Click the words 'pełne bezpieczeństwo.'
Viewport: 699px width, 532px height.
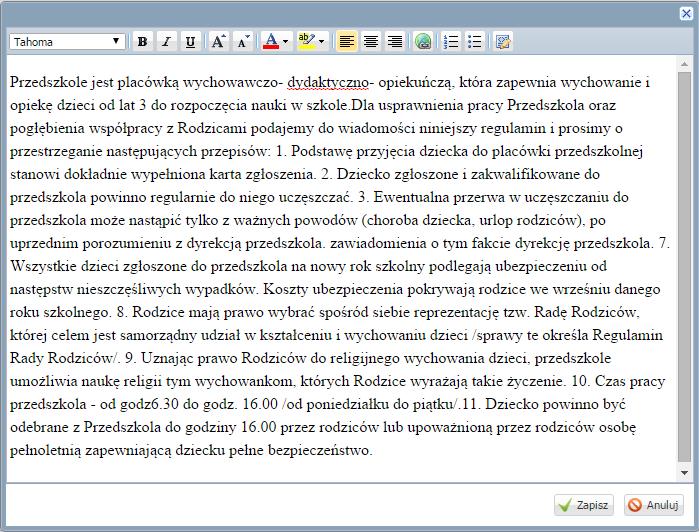coord(300,450)
